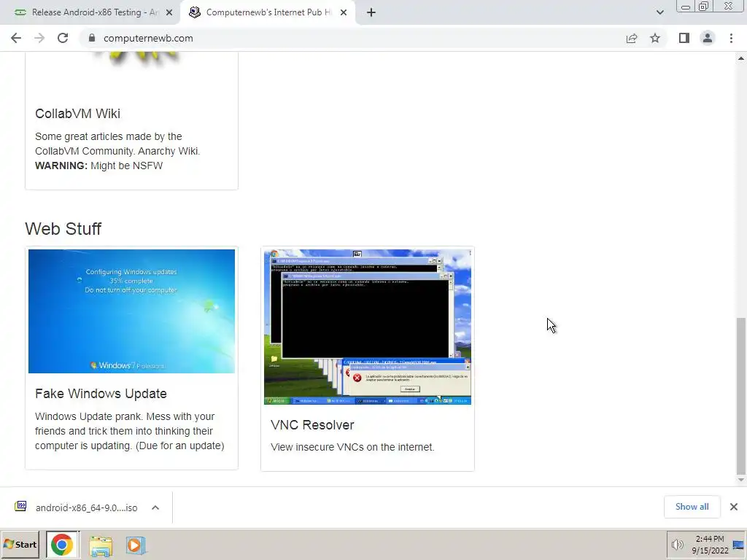Screen dimensions: 747x560
Task: Click the iso file type icon
Action: click(20, 506)
